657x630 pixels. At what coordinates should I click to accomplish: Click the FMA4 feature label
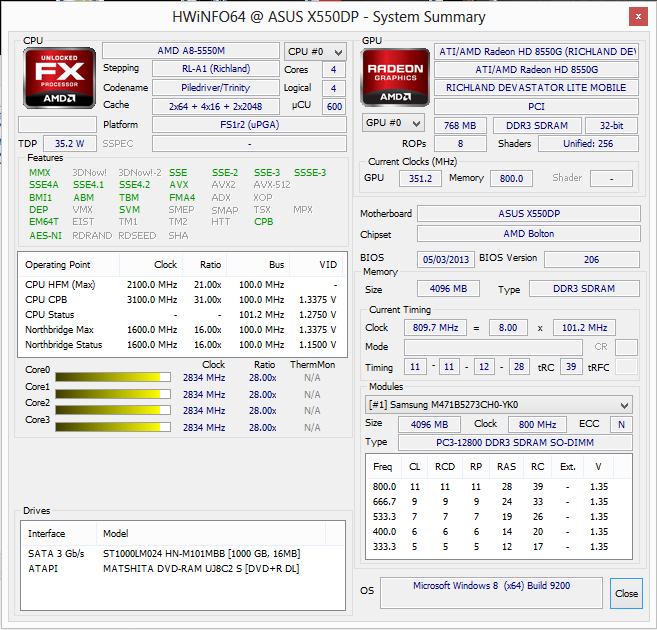[182, 197]
